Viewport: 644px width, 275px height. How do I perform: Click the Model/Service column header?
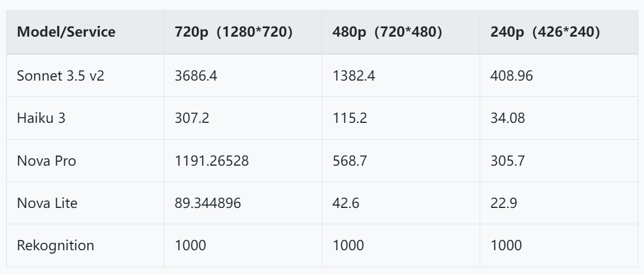[x=66, y=32]
